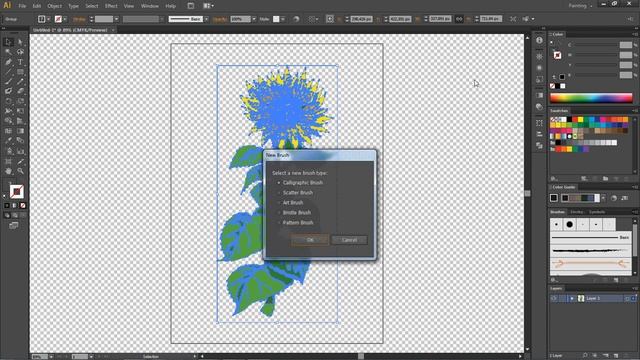Open the Effect menu

point(111,6)
